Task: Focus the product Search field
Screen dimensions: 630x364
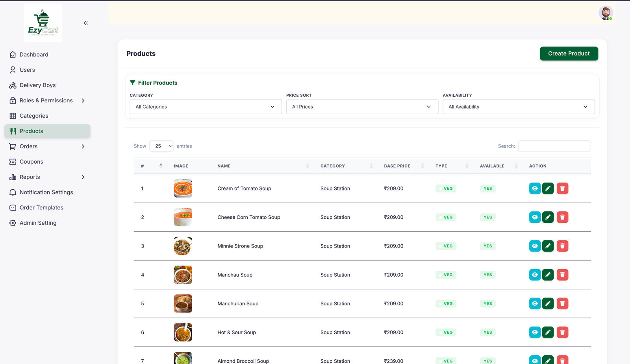Action: click(x=554, y=146)
